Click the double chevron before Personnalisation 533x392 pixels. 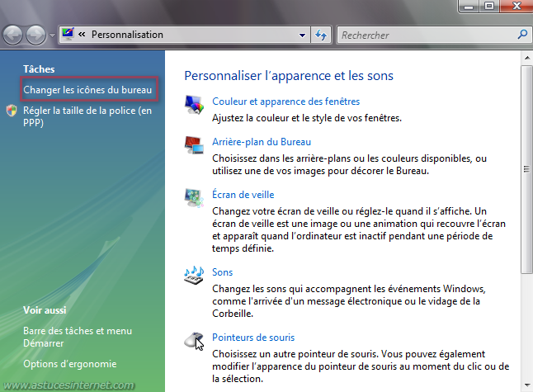82,35
